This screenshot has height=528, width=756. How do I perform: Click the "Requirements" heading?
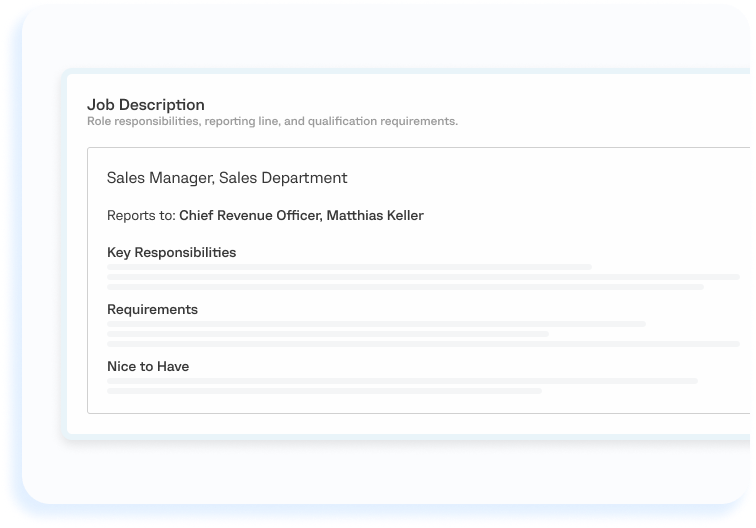152,310
